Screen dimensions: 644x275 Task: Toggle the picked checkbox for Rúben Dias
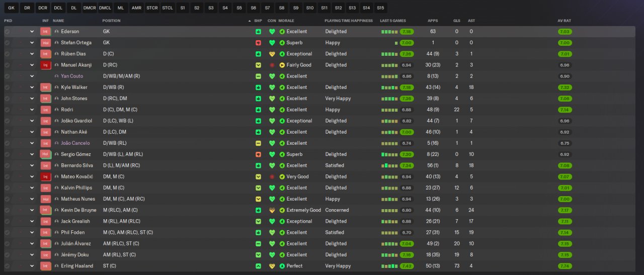(7, 54)
